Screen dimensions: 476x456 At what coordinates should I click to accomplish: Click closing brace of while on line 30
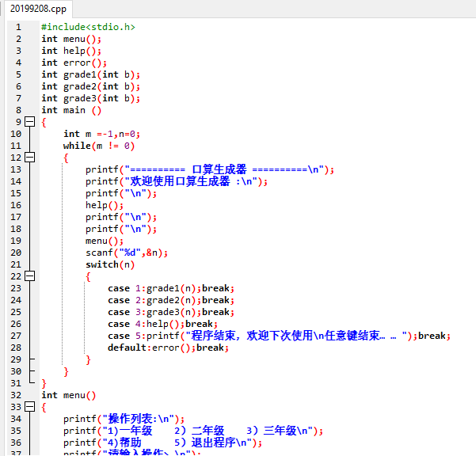click(66, 371)
